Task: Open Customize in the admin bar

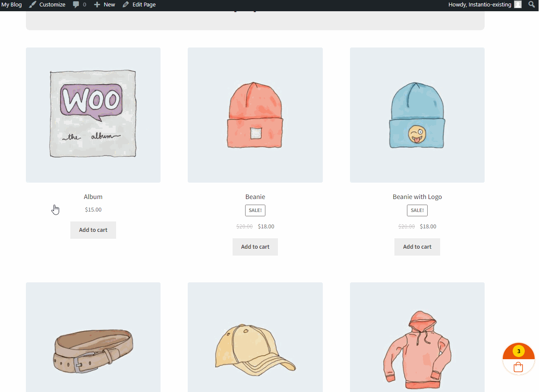Action: pyautogui.click(x=47, y=5)
